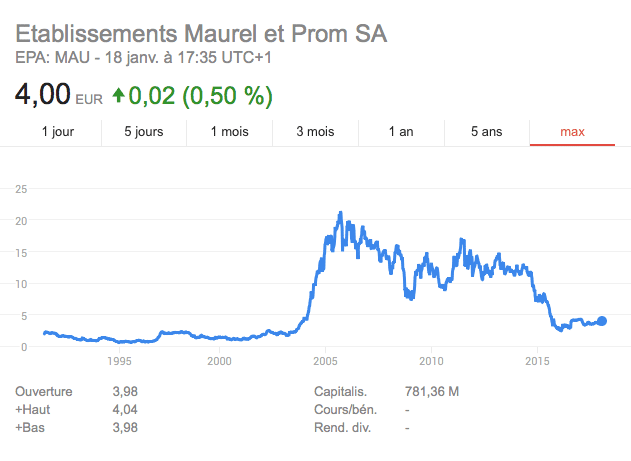Click the 2010 label on the time axis

point(431,361)
